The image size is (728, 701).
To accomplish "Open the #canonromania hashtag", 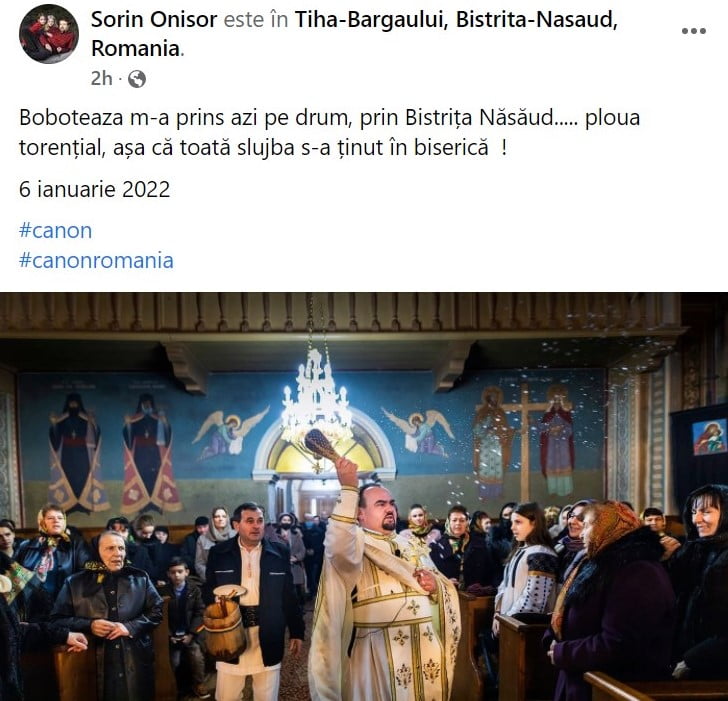I will click(96, 260).
